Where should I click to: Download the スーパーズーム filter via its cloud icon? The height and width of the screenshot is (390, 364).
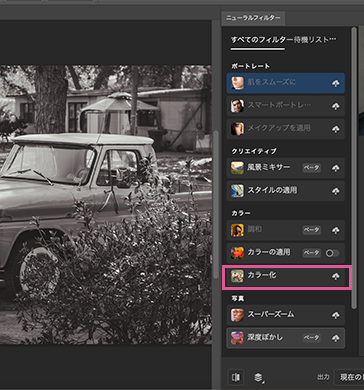click(336, 315)
